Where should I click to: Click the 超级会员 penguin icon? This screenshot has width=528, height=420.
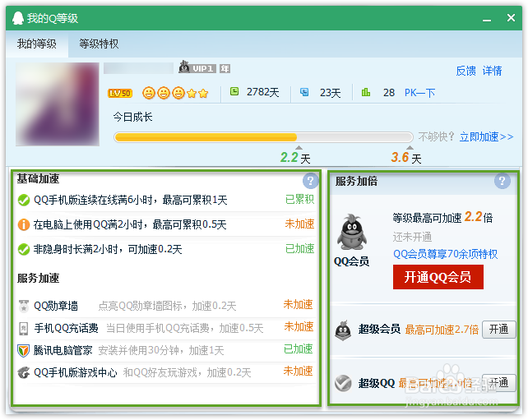(343, 330)
